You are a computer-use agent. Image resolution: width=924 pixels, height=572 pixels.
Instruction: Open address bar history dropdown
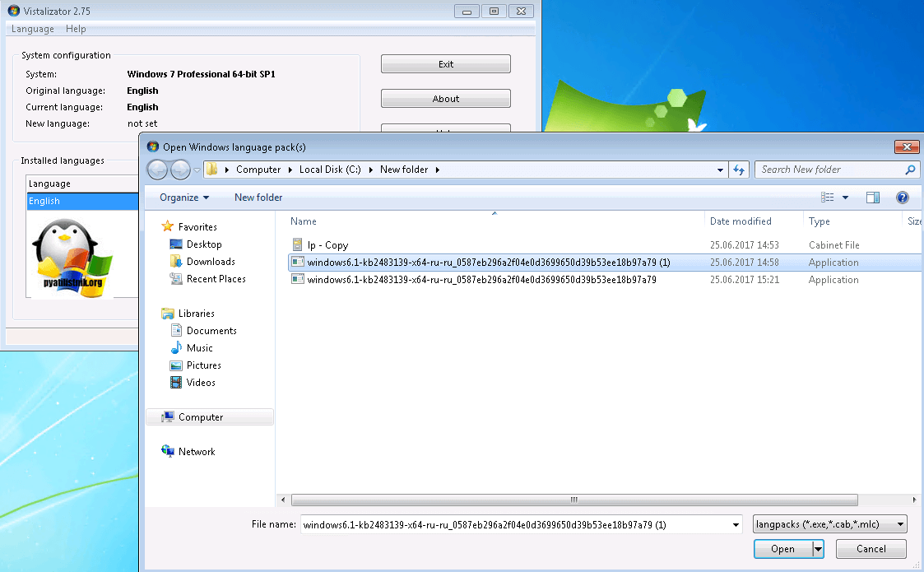720,170
